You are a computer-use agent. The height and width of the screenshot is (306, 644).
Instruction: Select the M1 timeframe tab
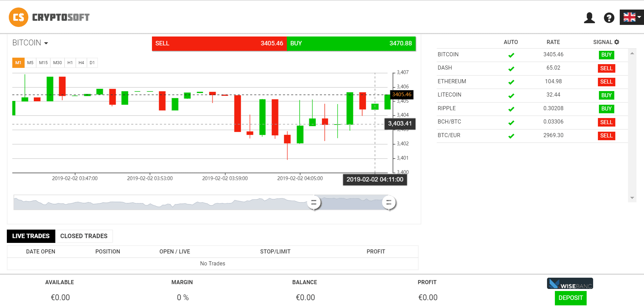[18, 63]
